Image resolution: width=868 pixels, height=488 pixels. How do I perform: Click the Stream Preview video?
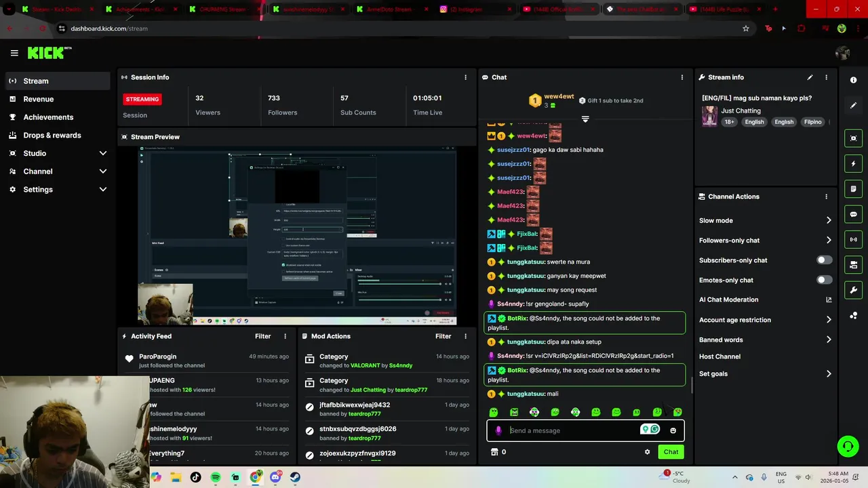[297, 235]
